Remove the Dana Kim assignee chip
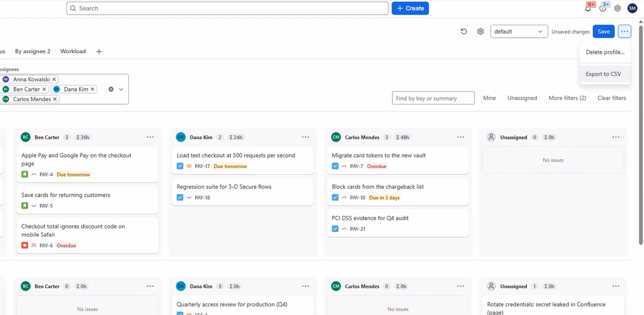Viewport: 644px width, 315px height. [x=93, y=89]
